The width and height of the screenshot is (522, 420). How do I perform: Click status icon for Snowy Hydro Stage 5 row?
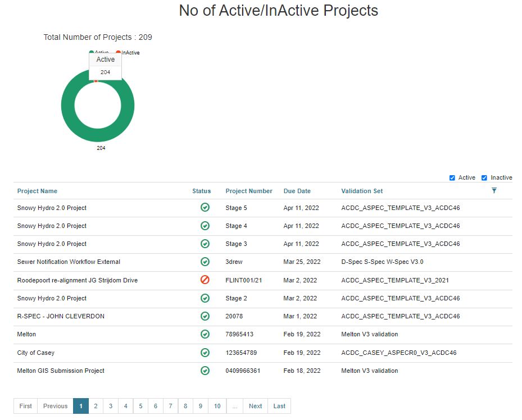click(x=205, y=208)
